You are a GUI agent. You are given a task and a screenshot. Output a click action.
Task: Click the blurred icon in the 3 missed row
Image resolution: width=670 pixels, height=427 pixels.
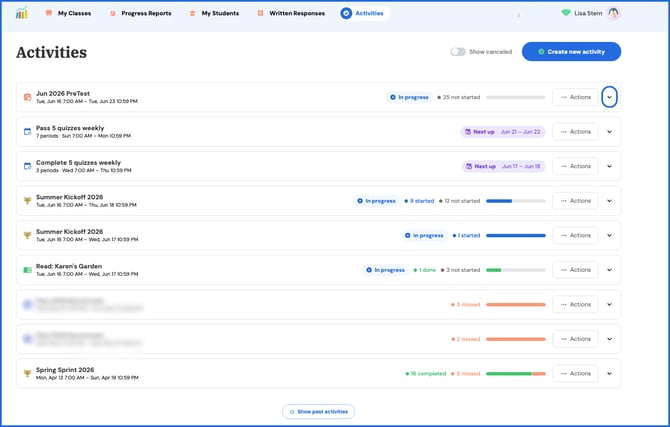coord(27,304)
